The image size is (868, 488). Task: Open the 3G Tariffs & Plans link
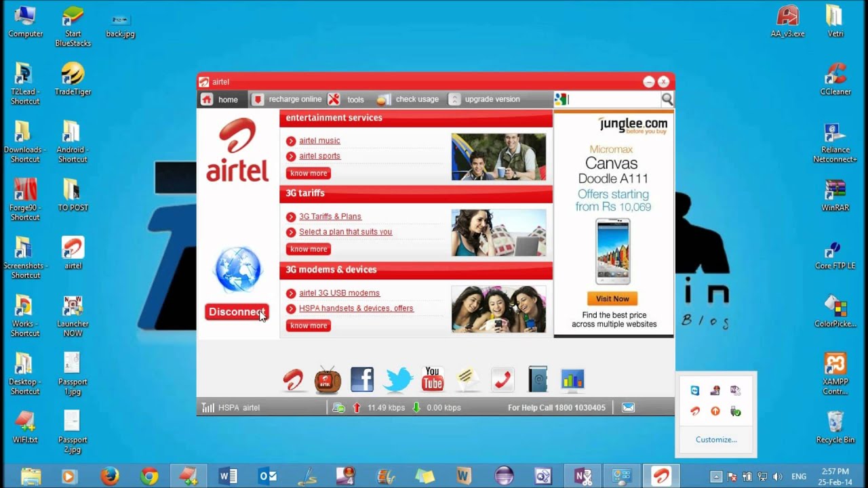(330, 217)
